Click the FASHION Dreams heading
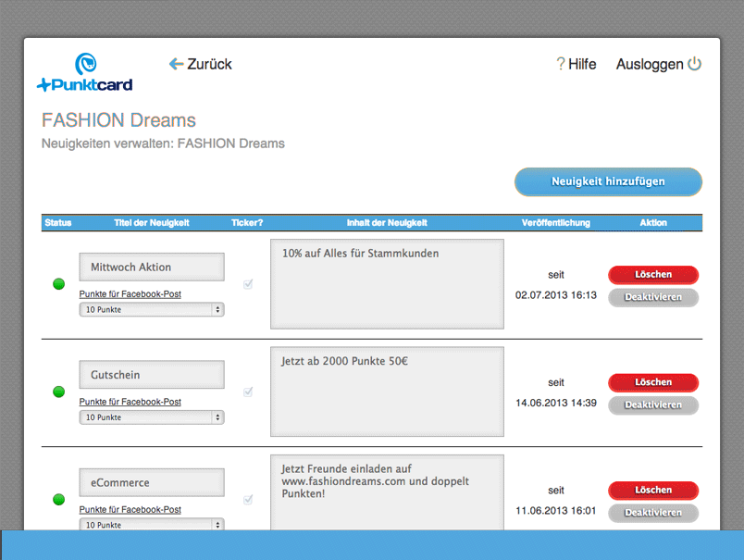The image size is (744, 560). 118,120
